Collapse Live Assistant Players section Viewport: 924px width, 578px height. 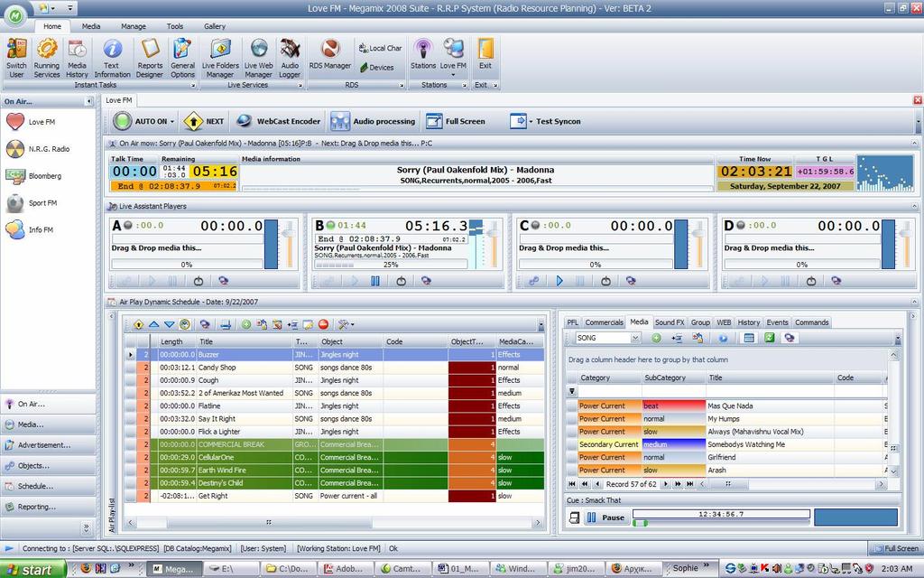(914, 207)
